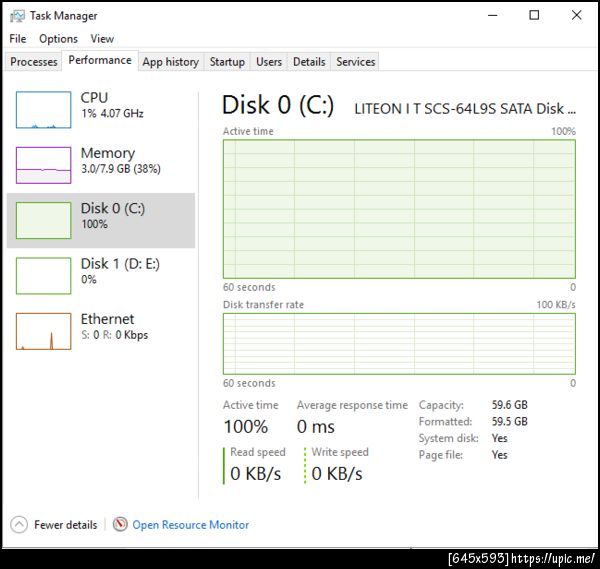This screenshot has width=600, height=569.
Task: Switch to the Processes tab
Action: 34,62
